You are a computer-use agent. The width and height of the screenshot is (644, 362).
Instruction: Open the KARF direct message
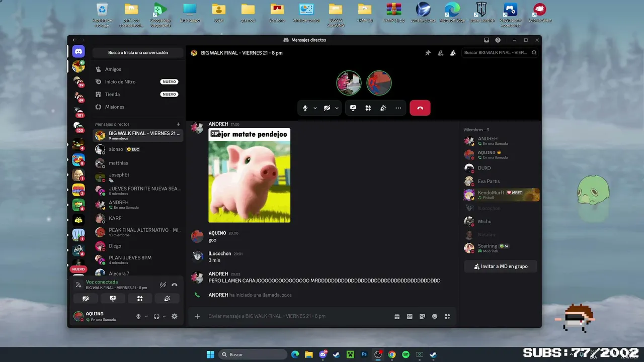137,218
